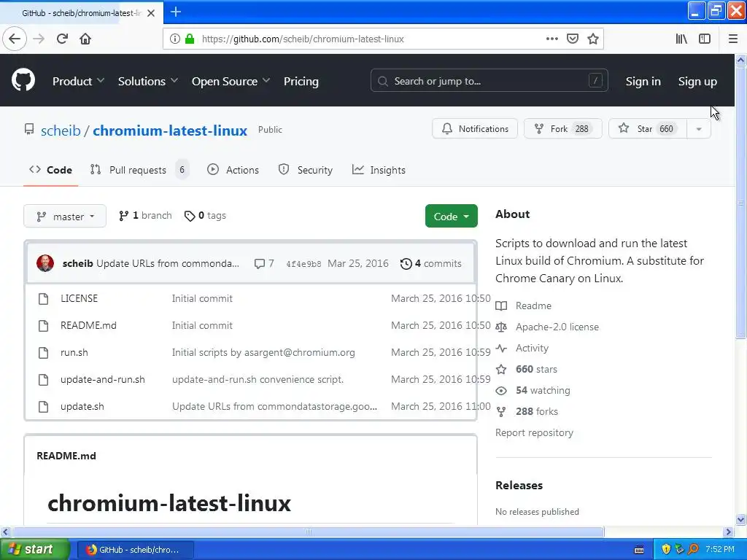Open the page actions three-dot menu
The image size is (747, 560).
[x=551, y=39]
